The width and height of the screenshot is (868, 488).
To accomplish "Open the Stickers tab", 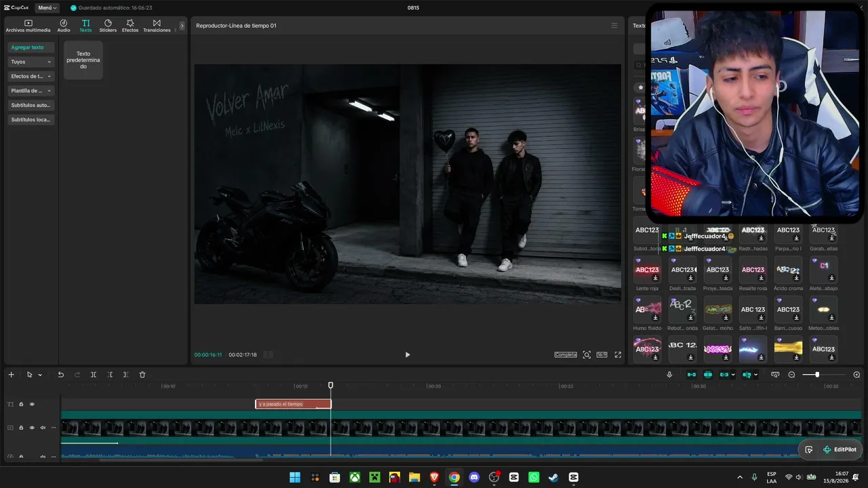I will [x=108, y=26].
